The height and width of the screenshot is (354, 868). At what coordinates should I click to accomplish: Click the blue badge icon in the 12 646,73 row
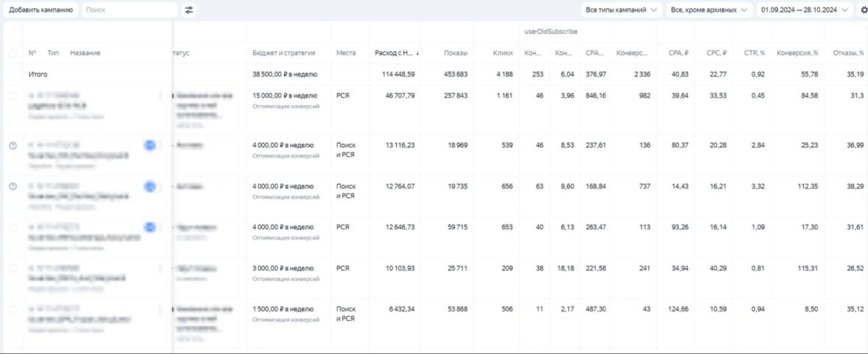(149, 227)
